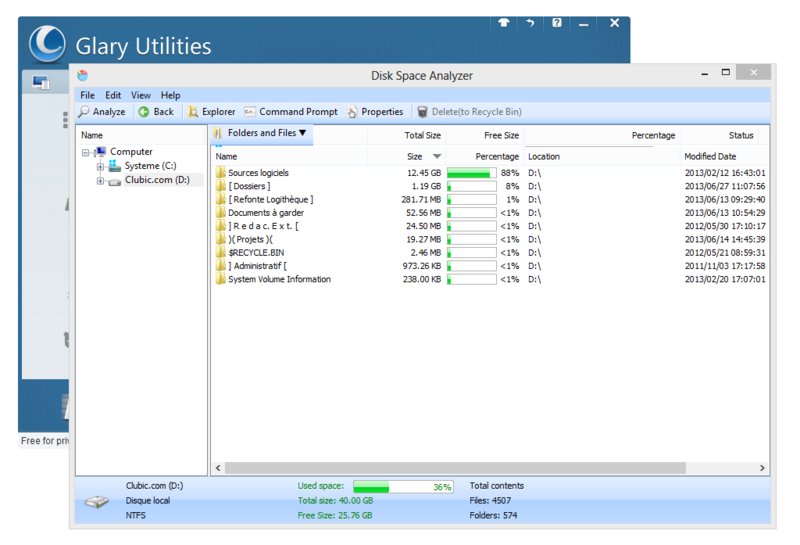Open the View menu

[141, 95]
